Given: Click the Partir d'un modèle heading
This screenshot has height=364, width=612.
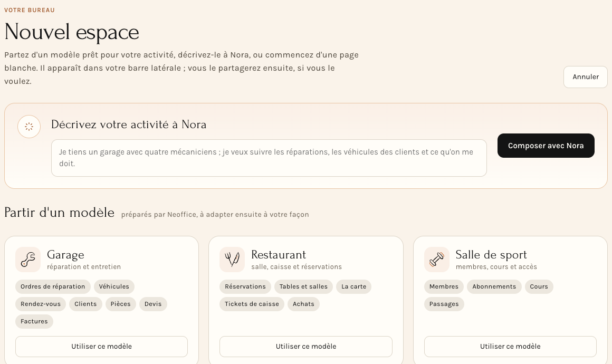Looking at the screenshot, I should 59,213.
